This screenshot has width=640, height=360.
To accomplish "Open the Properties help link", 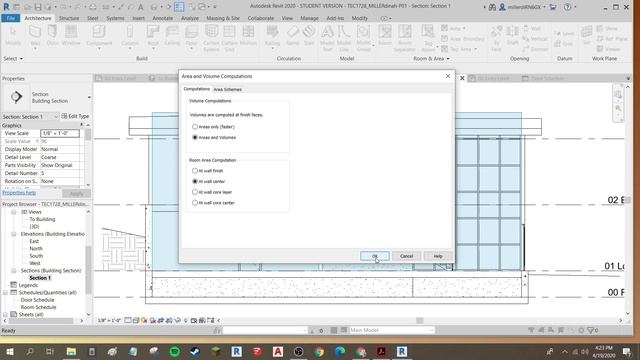I will coord(19,193).
